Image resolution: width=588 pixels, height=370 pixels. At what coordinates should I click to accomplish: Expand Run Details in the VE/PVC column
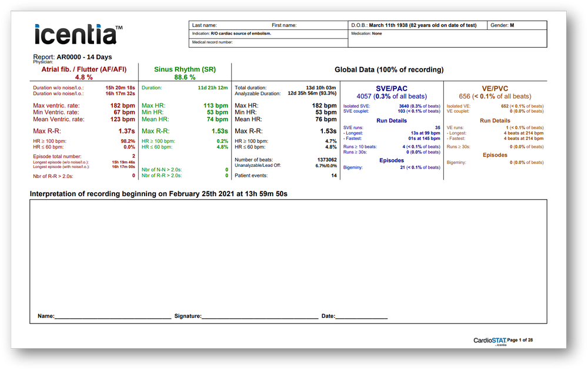click(x=495, y=120)
